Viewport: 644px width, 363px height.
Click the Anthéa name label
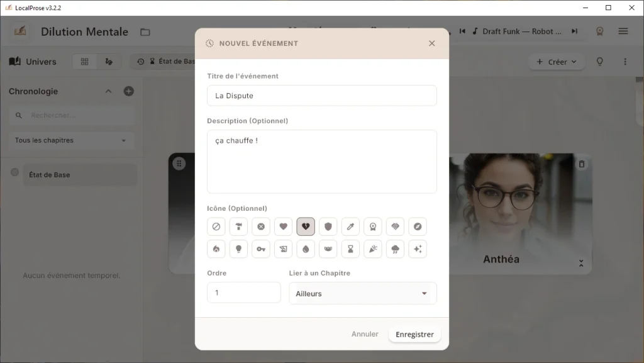tap(501, 259)
